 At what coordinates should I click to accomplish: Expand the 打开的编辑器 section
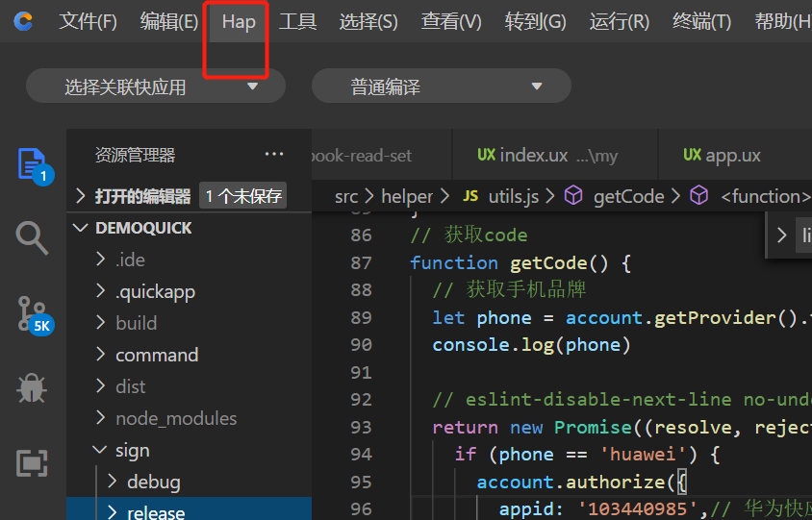[142, 196]
